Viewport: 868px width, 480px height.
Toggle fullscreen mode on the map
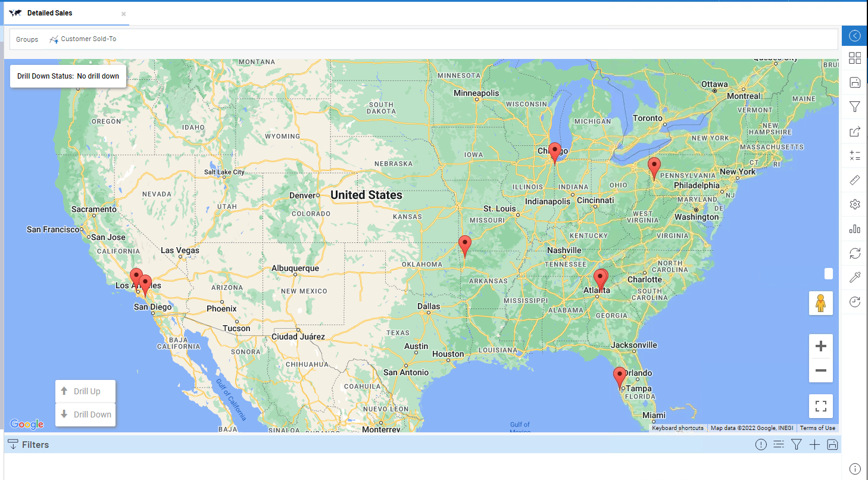point(821,406)
